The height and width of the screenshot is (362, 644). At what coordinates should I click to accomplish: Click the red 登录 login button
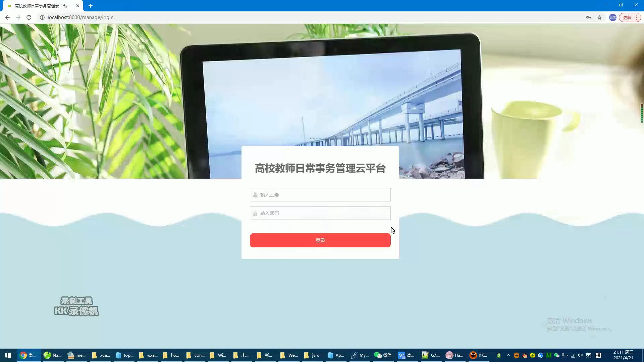pyautogui.click(x=320, y=240)
